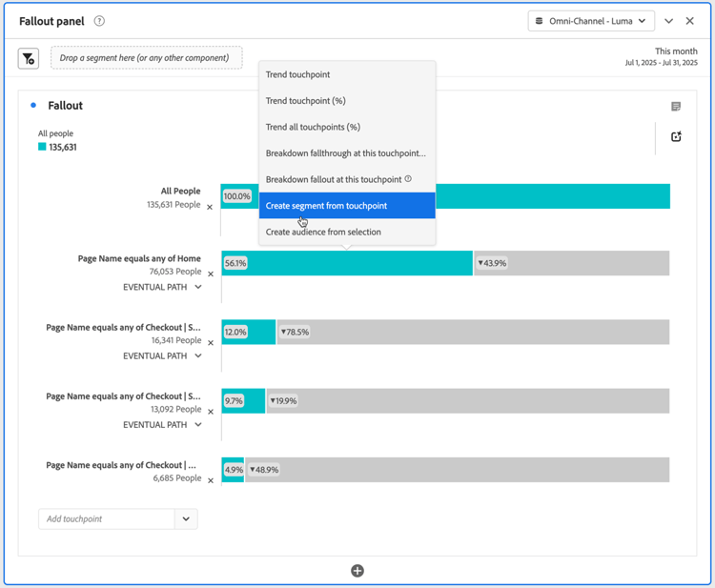This screenshot has height=588, width=715.
Task: Select Trend touchpoint menu option
Action: pos(347,74)
